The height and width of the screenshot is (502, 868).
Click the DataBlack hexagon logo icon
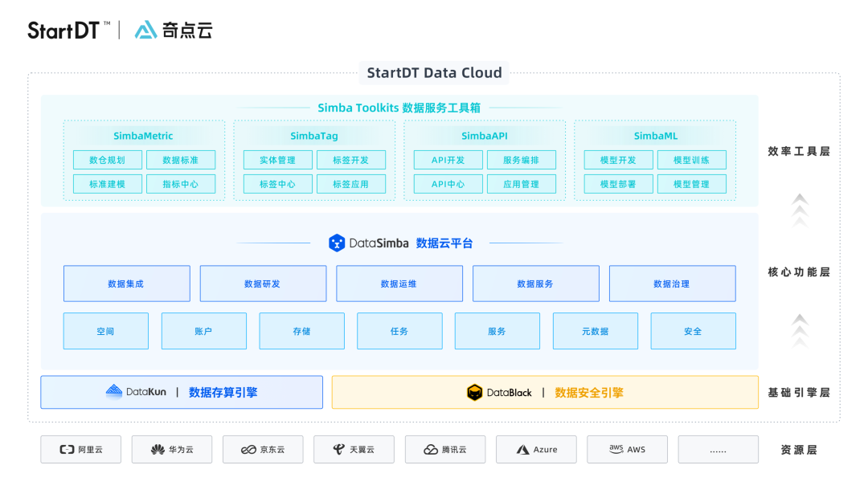[x=475, y=393]
